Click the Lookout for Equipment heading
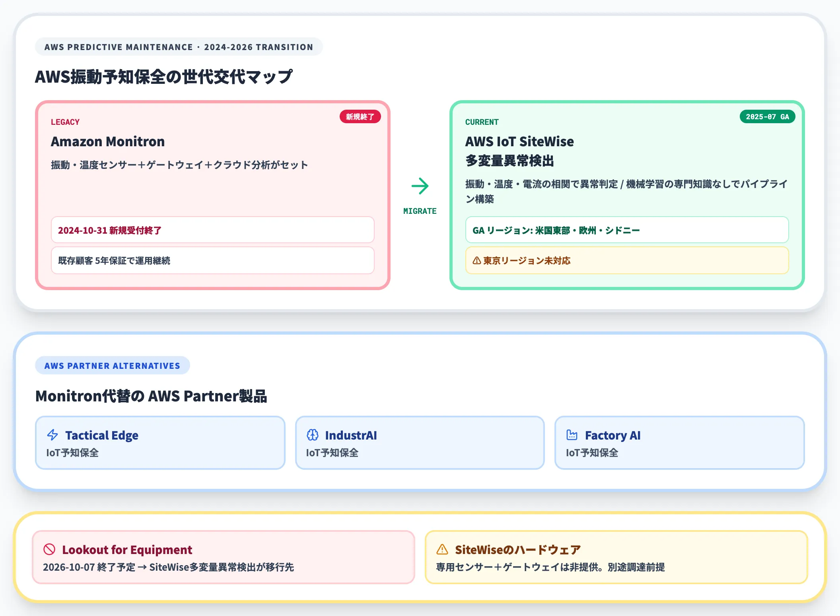This screenshot has height=616, width=840. click(127, 550)
